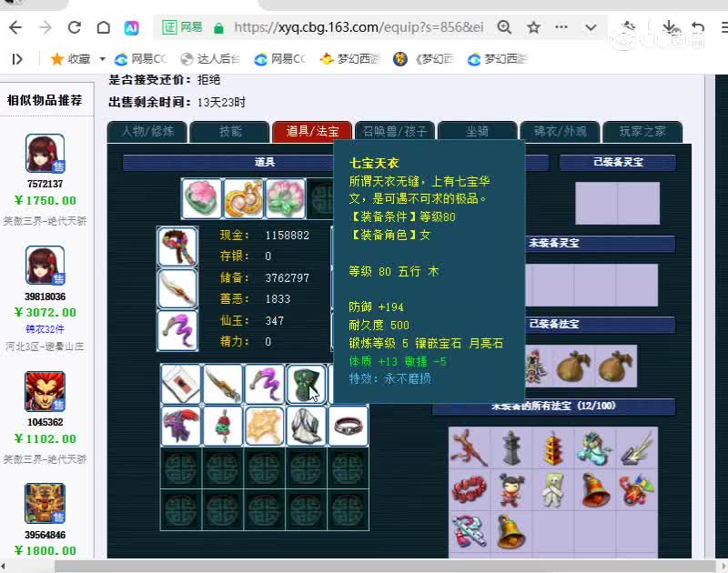Switch to the 坐骑 tab
Image resolution: width=728 pixels, height=573 pixels.
(477, 132)
